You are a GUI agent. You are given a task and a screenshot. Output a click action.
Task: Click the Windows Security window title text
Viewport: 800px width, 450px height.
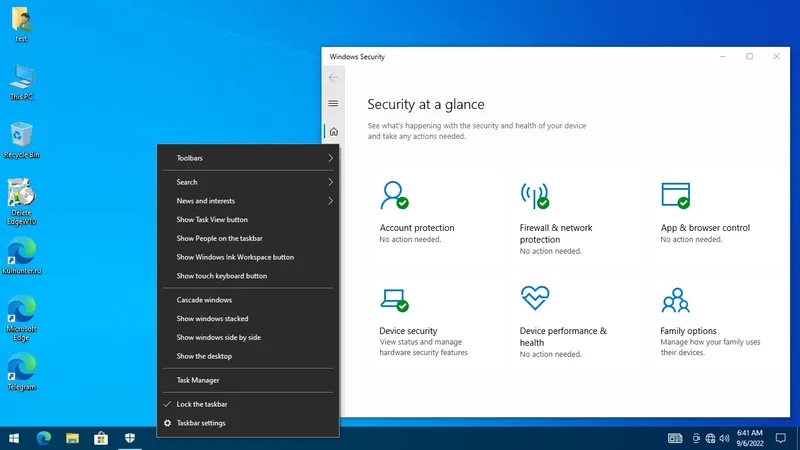(357, 57)
